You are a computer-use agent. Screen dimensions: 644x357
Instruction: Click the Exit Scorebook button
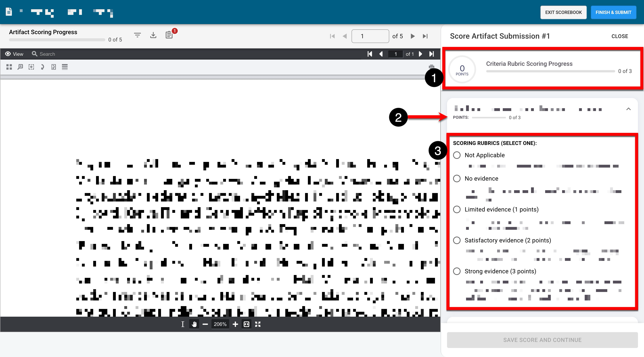click(x=563, y=12)
